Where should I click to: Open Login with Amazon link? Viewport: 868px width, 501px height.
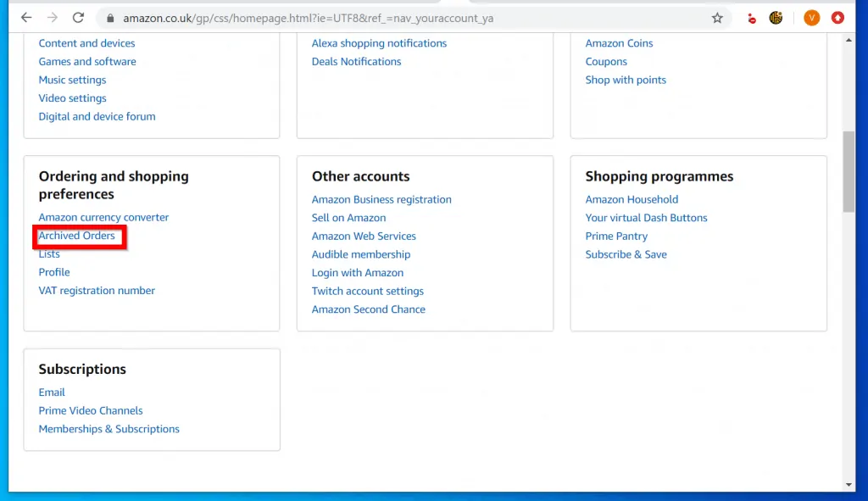358,272
